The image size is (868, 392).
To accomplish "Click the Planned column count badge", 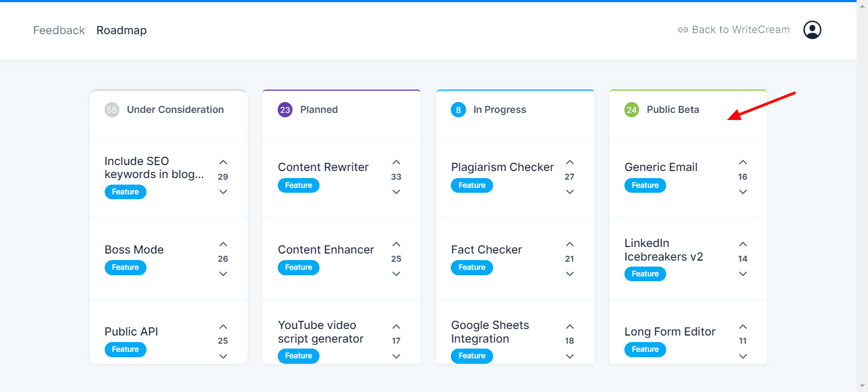I will (285, 110).
